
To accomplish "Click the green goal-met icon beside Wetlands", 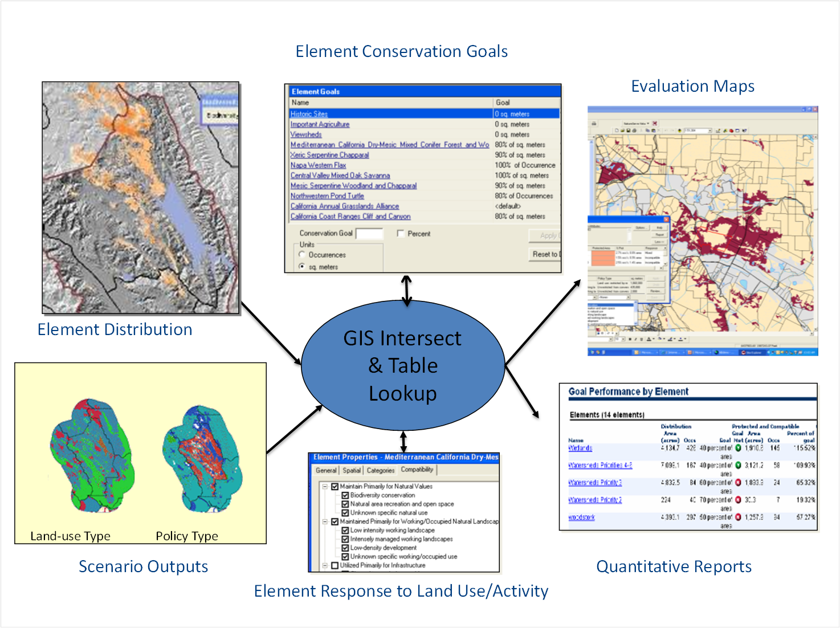I will pos(737,448).
